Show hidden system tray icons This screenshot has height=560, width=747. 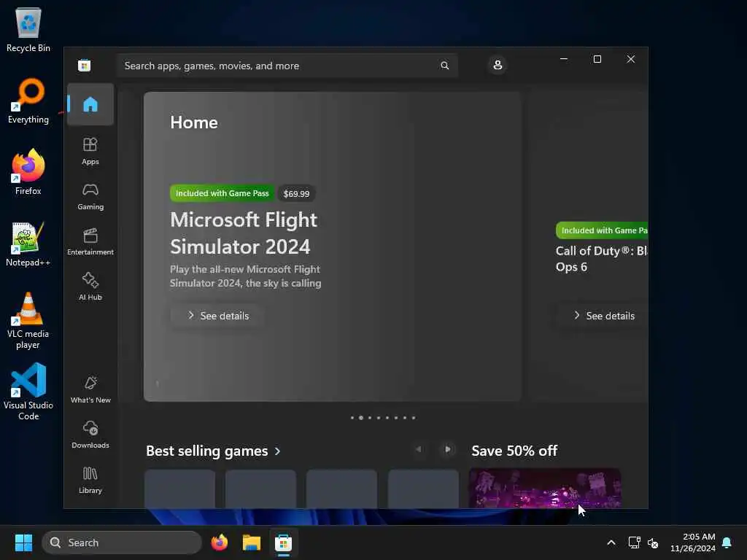tap(611, 542)
